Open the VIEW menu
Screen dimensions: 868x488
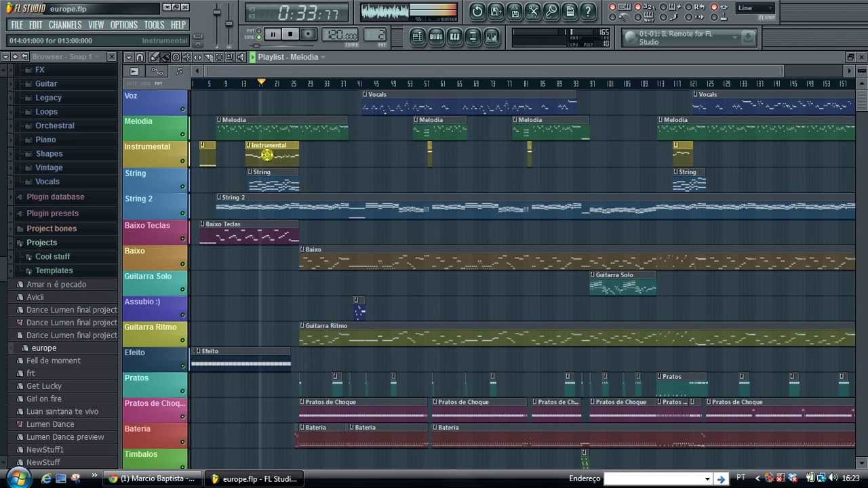(x=96, y=24)
